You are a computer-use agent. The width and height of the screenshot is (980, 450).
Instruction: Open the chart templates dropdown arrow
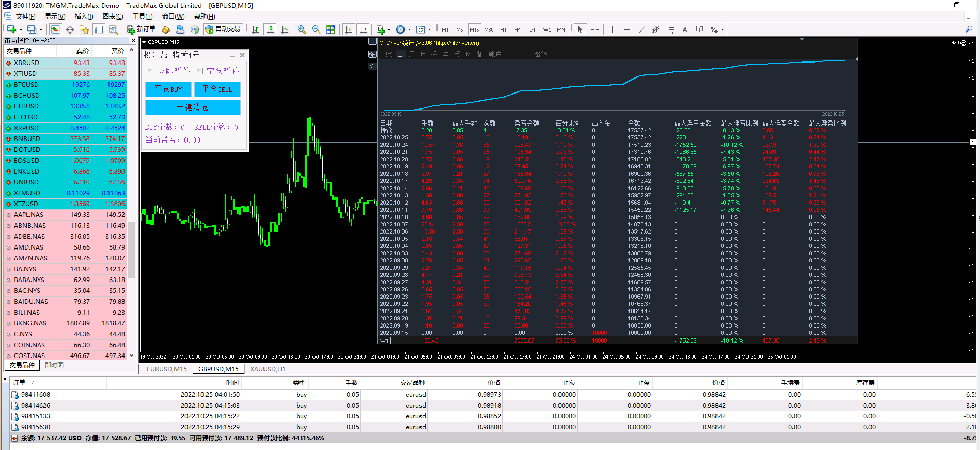click(429, 29)
